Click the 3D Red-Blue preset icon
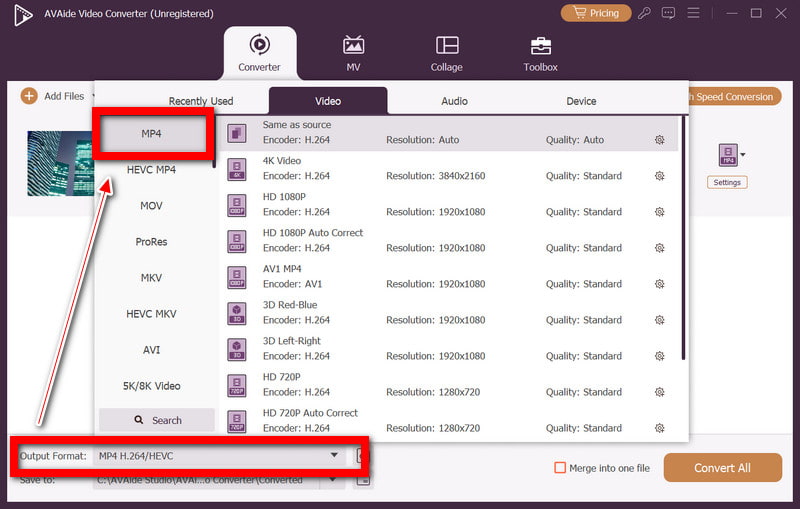The height and width of the screenshot is (509, 800). [237, 313]
